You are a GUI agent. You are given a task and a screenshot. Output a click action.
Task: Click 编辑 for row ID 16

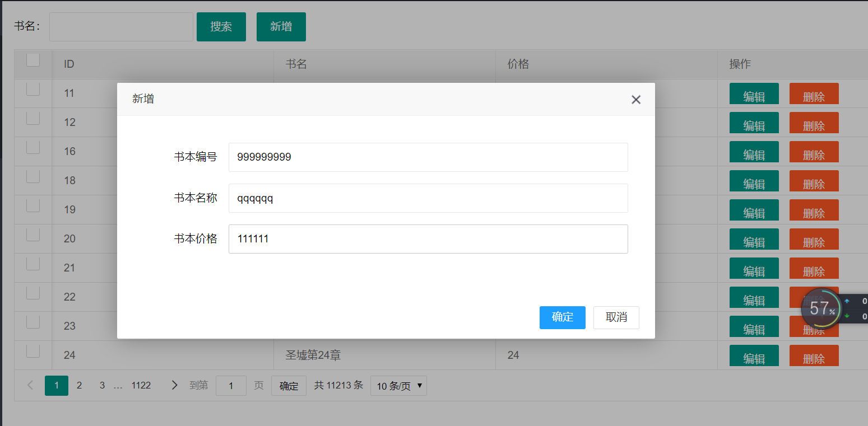pyautogui.click(x=754, y=152)
